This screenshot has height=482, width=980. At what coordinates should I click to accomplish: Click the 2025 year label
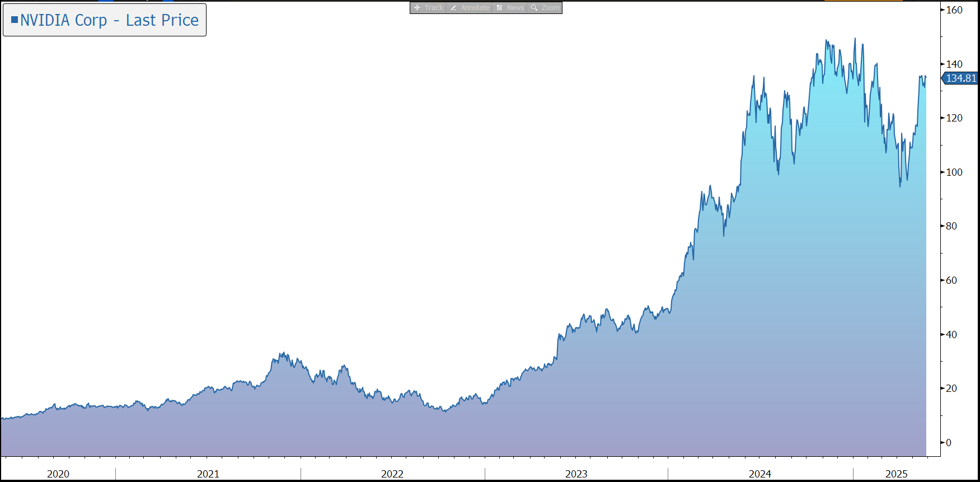[x=897, y=474]
